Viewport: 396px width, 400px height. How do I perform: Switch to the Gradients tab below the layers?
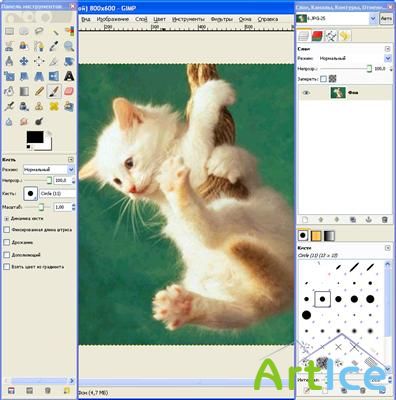coord(329,236)
